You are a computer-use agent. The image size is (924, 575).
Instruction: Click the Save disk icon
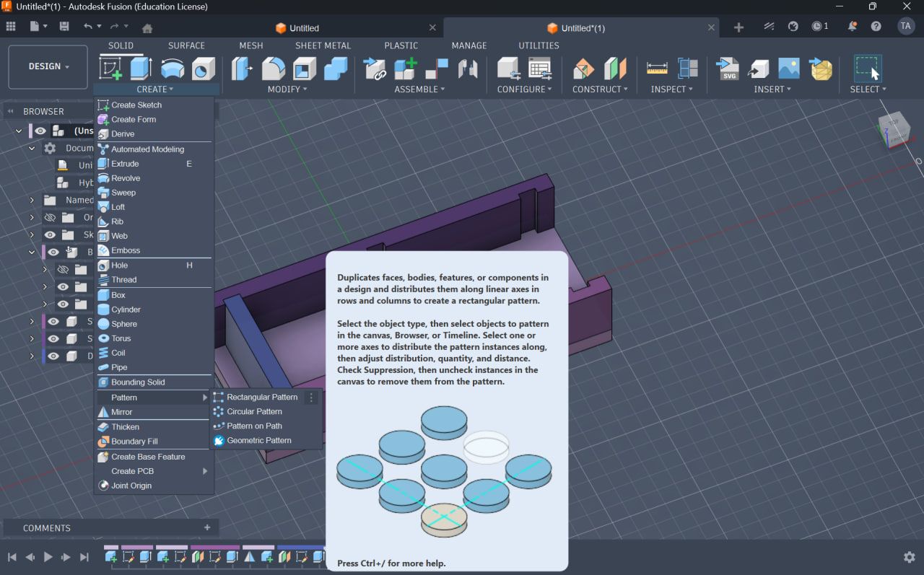(x=64, y=27)
